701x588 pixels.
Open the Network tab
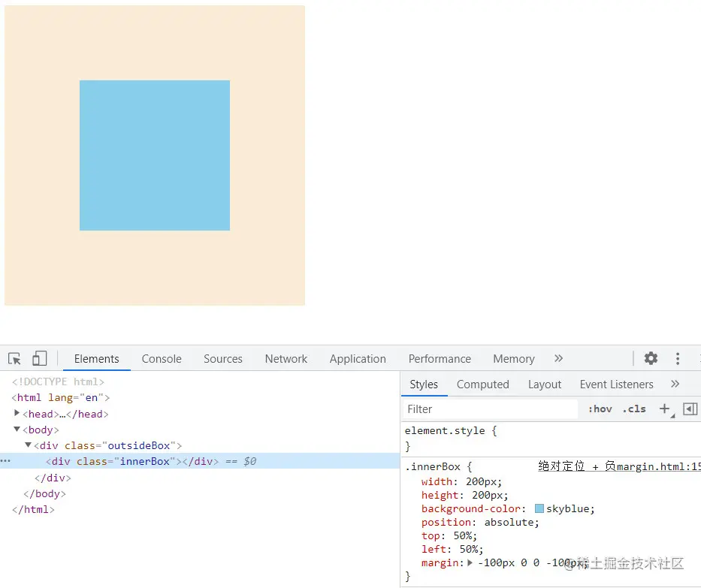286,359
